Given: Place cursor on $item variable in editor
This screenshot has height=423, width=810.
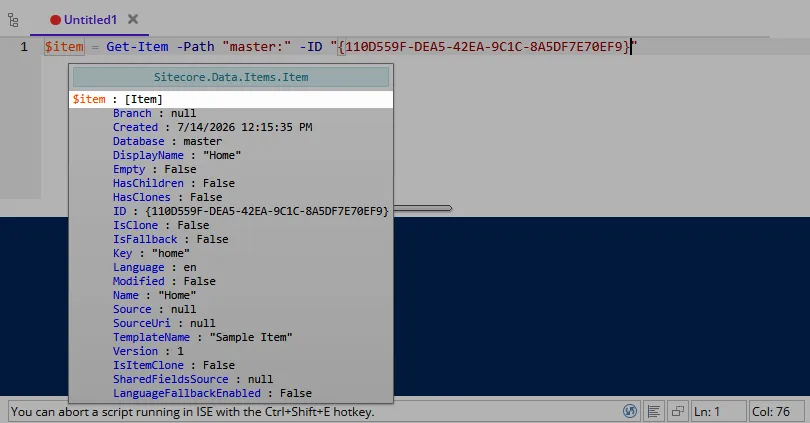Looking at the screenshot, I should (64, 46).
